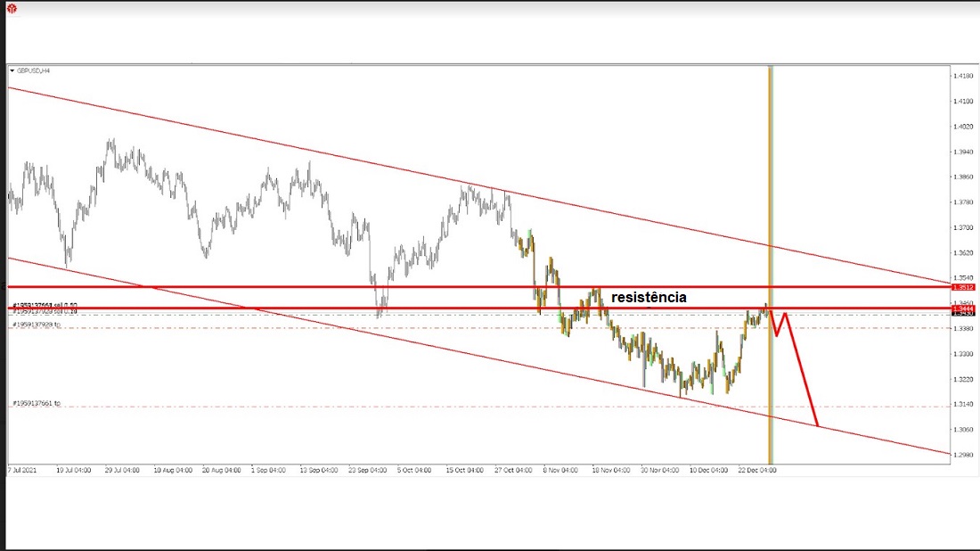The image size is (980, 551).
Task: Click the '20 Aug 04:00' time axis label
Action: click(x=221, y=470)
